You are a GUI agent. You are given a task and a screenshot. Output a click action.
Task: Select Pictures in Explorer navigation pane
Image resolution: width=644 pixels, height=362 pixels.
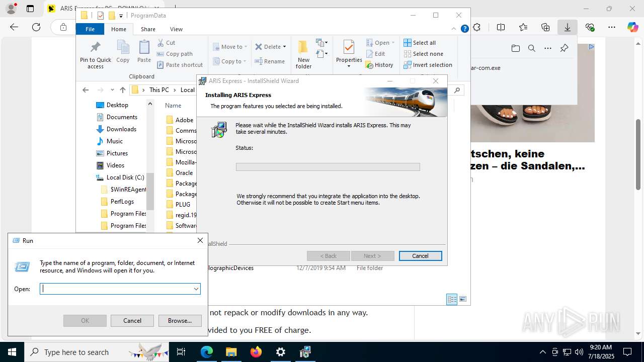(117, 153)
